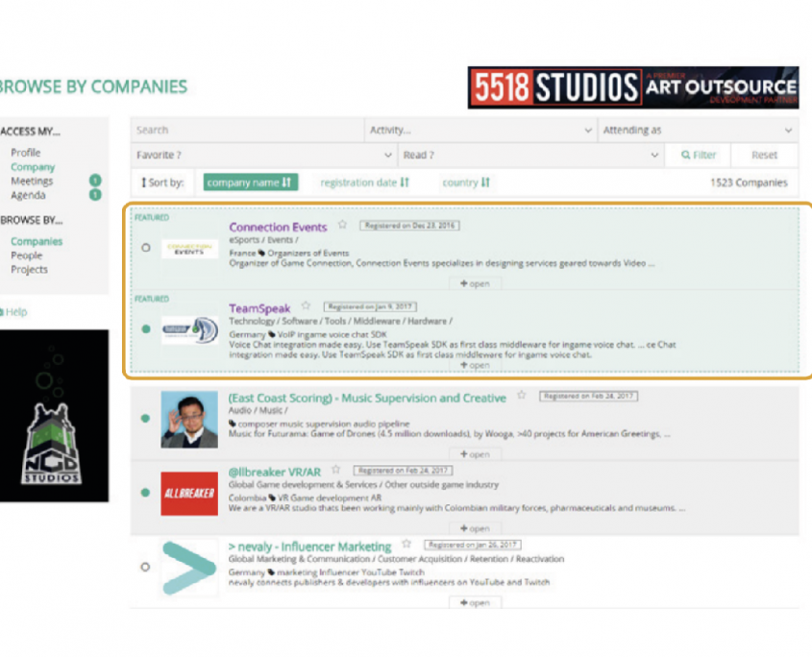The image size is (812, 657).
Task: Expand nevaly listing with open
Action: pyautogui.click(x=475, y=602)
